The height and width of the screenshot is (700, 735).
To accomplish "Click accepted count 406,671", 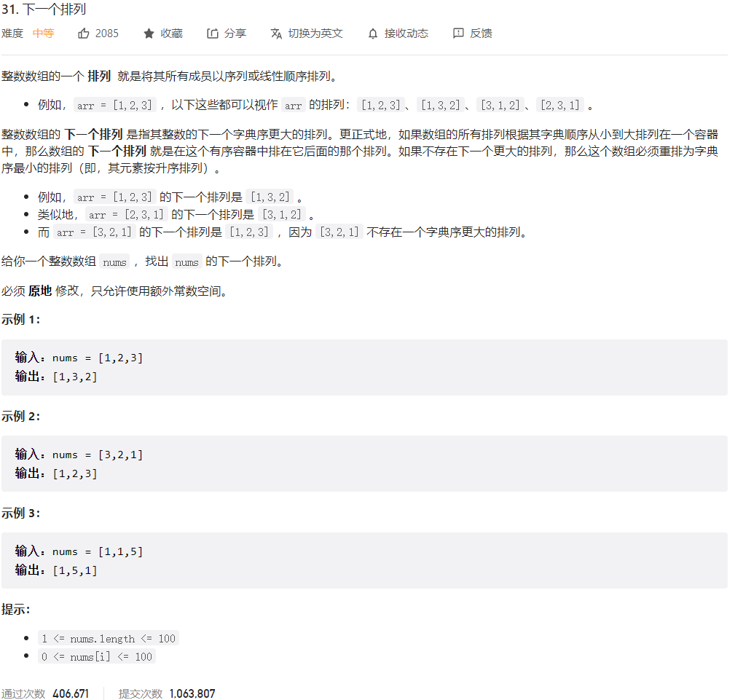I will (71, 693).
